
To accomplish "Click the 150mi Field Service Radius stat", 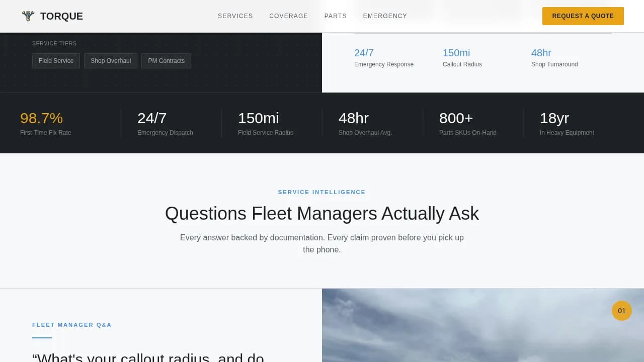I will pyautogui.click(x=265, y=123).
